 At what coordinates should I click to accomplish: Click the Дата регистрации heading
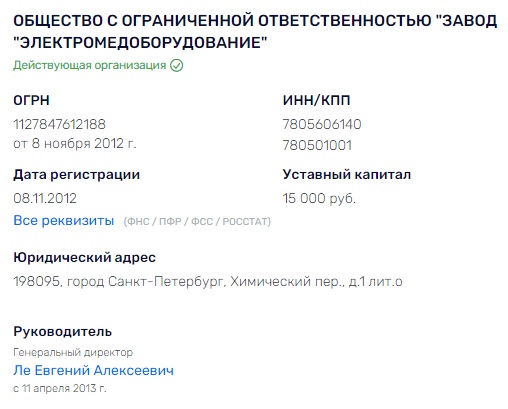(76, 174)
